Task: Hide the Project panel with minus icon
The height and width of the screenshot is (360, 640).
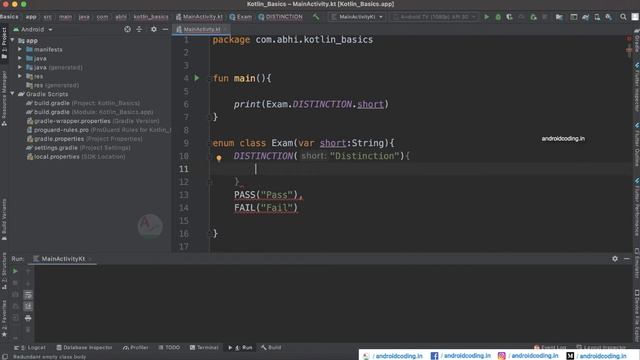Action: pos(165,29)
